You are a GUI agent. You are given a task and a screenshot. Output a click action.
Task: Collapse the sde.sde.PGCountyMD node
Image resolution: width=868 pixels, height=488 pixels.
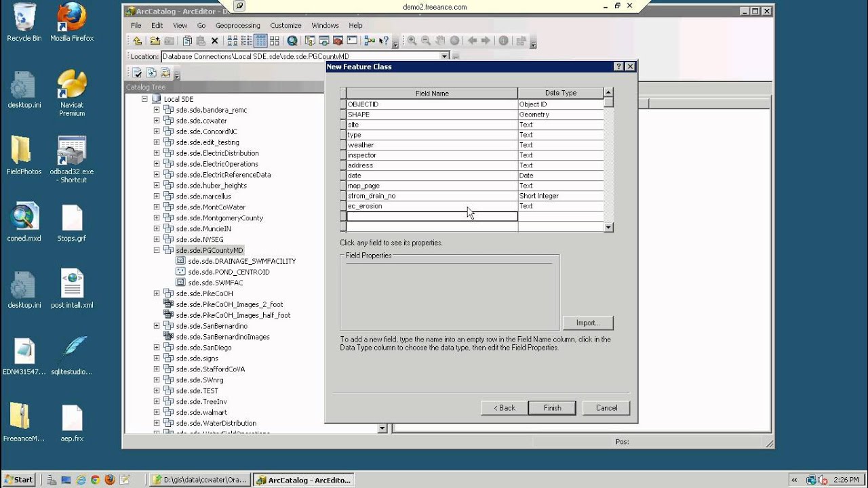[157, 250]
